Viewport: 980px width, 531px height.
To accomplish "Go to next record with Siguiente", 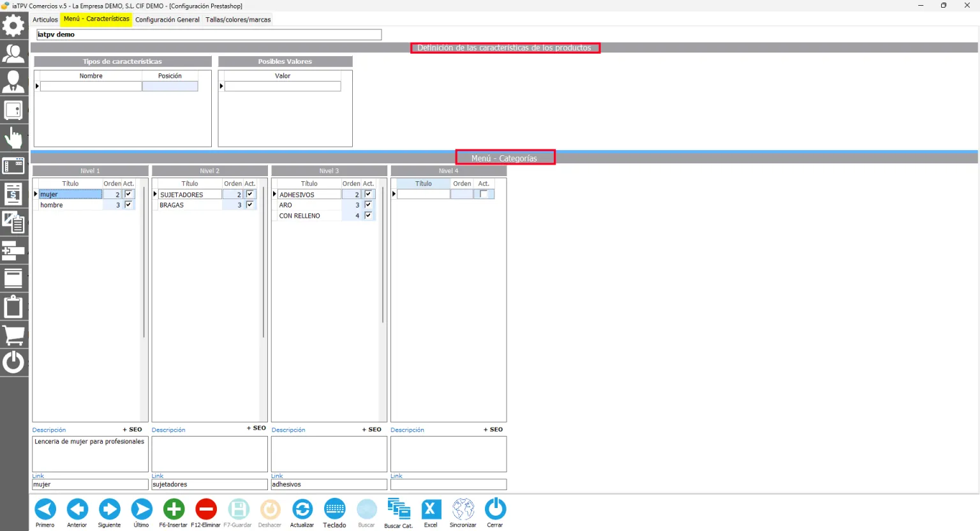I will point(109,513).
